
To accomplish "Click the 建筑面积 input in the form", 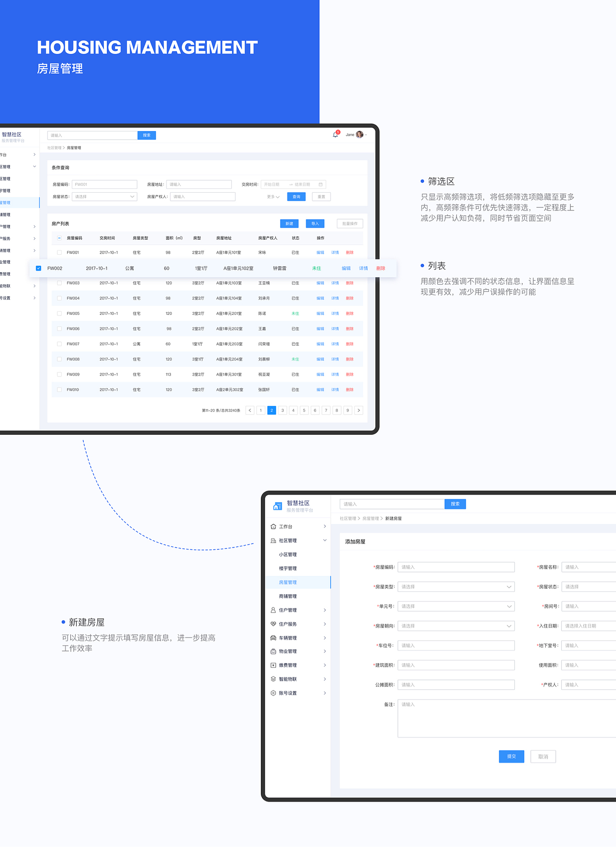I will tap(456, 665).
